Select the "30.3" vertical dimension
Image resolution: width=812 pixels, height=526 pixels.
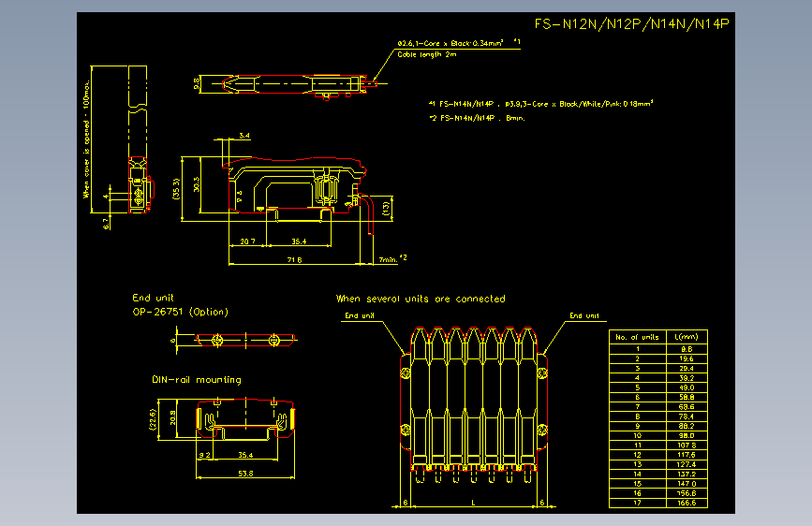click(197, 184)
